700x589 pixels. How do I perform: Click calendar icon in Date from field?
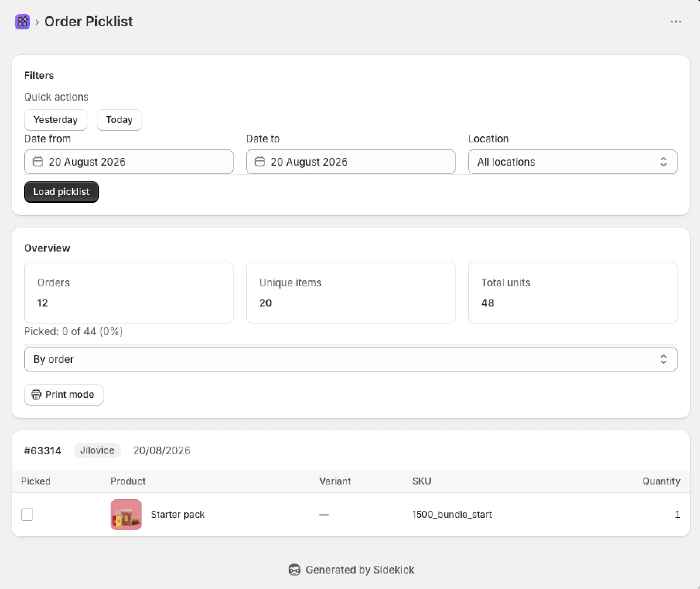click(38, 162)
